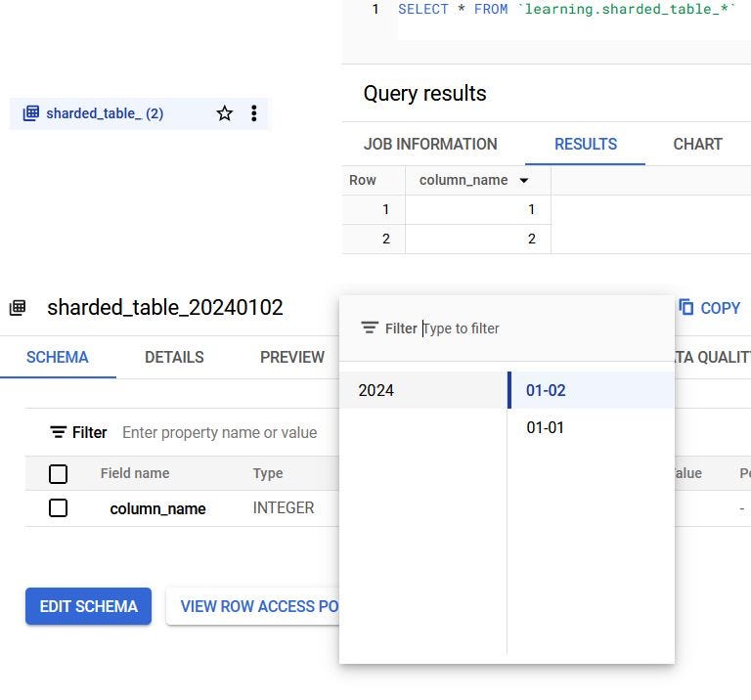This screenshot has width=751, height=700.
Task: Click the filter icon in the shard popup
Action: (370, 328)
